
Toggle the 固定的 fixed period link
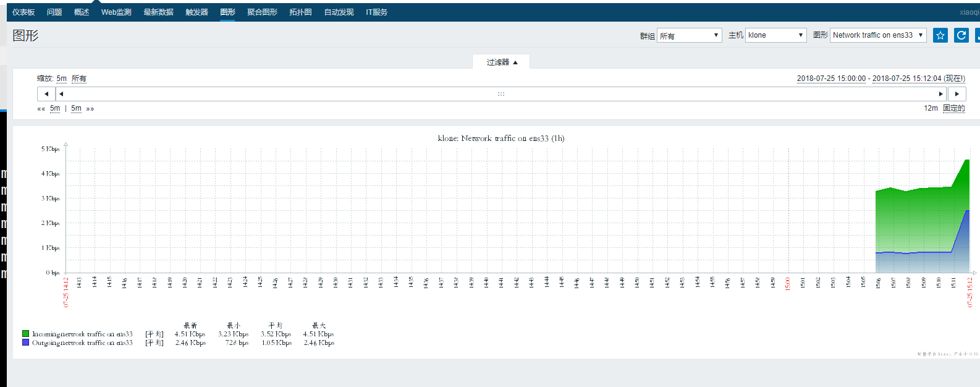click(953, 108)
